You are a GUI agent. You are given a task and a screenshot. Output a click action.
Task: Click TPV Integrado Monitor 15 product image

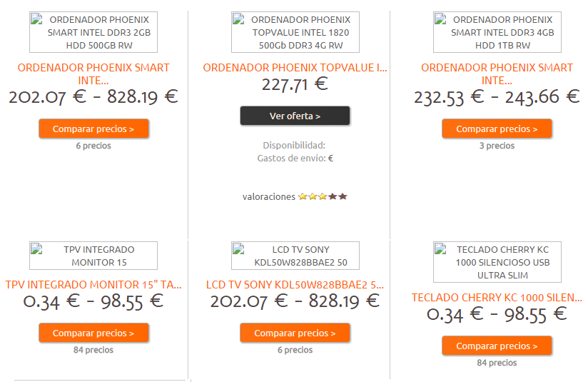(x=93, y=256)
